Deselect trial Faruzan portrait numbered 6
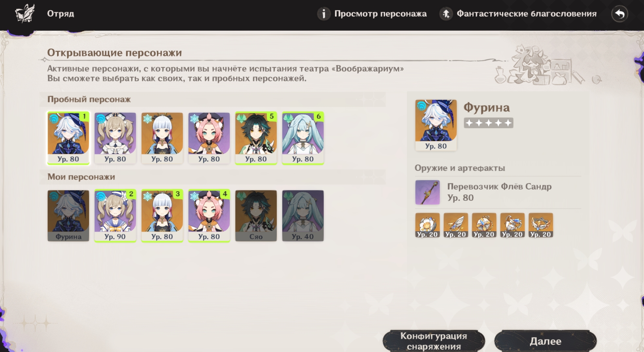Screen dimensions: 644x352 coord(303,138)
